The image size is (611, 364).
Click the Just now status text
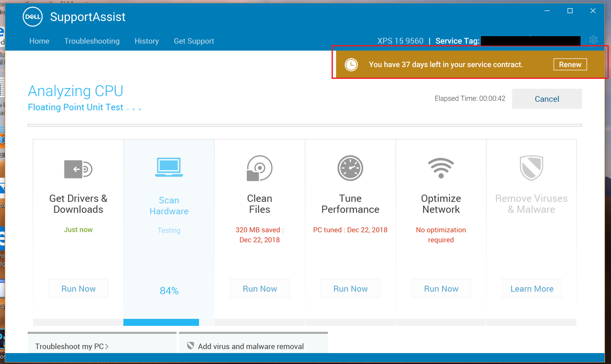coord(78,229)
